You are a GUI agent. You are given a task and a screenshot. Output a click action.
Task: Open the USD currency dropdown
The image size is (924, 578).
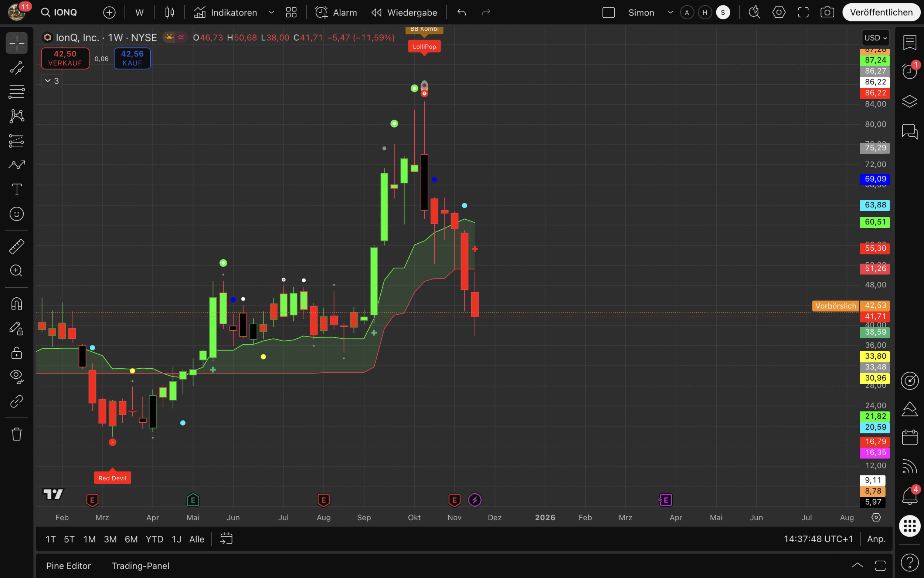click(875, 38)
